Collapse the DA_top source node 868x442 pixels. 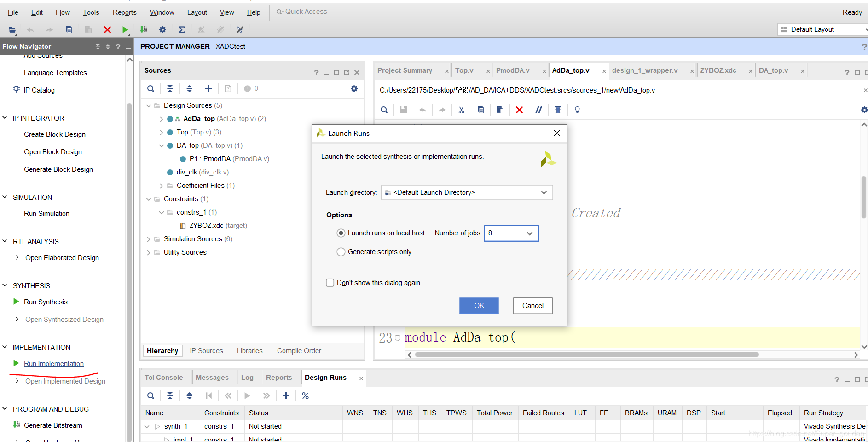click(161, 145)
